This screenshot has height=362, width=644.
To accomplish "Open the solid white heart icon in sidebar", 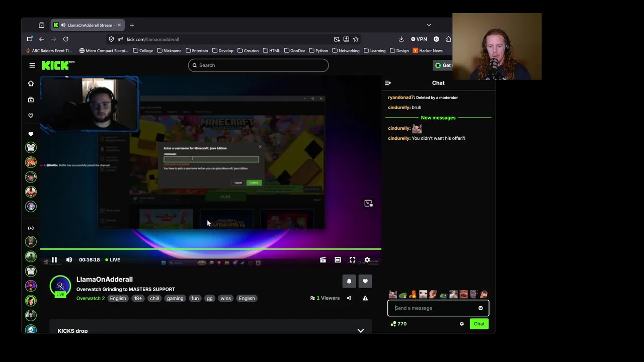I will (x=31, y=134).
